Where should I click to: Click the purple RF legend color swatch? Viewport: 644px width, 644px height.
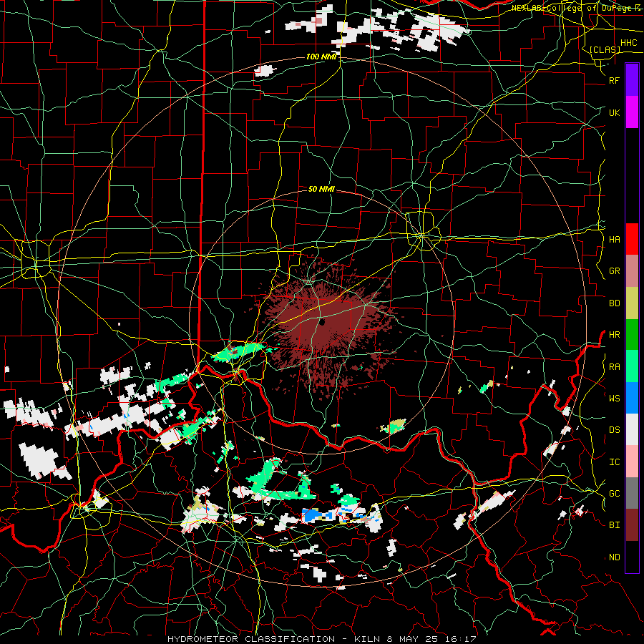[x=632, y=80]
